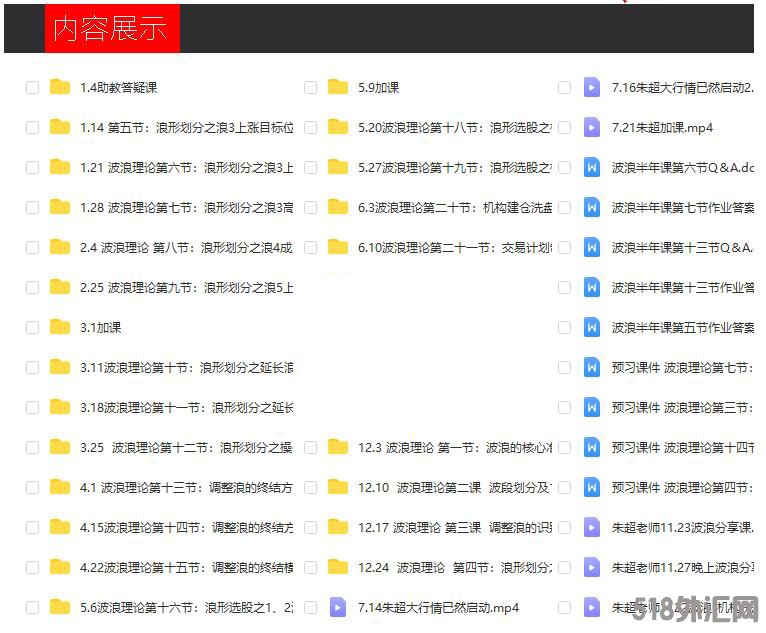This screenshot has width=766, height=633.
Task: Tick checkbox for 12.24 波浪理论 第四节
Action: click(310, 568)
